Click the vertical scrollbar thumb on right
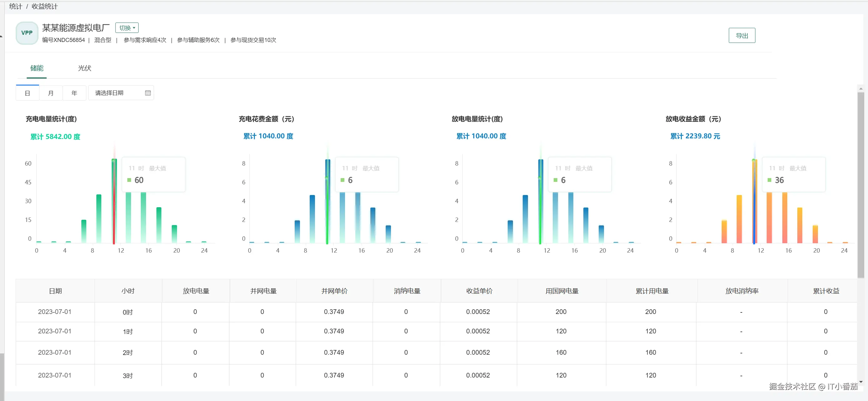 click(861, 186)
